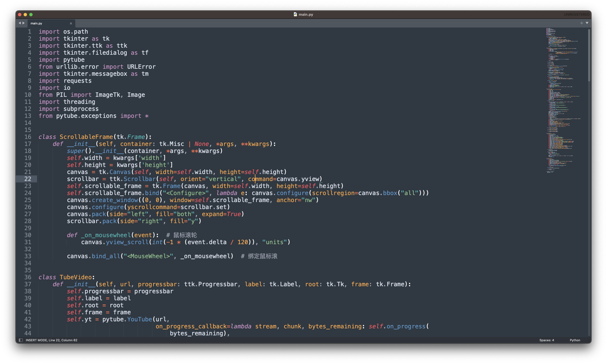Click line number 16 in gutter
The image size is (607, 364).
pyautogui.click(x=28, y=137)
